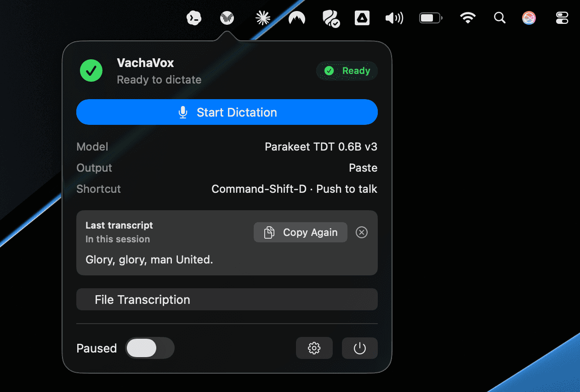
Task: Quit VachaVox with the power button
Action: pyautogui.click(x=360, y=348)
